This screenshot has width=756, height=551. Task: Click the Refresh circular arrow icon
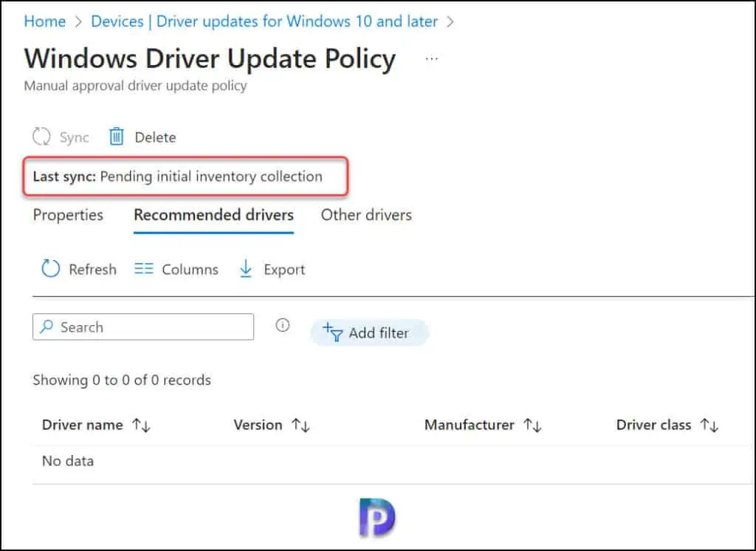(51, 269)
